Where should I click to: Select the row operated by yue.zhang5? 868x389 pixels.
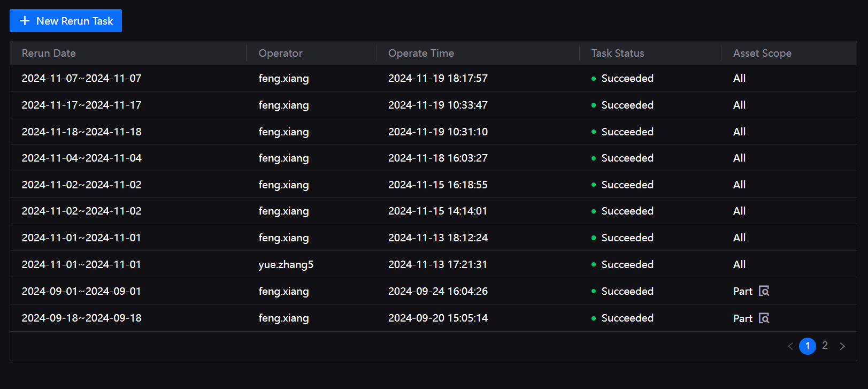pyautogui.click(x=286, y=264)
